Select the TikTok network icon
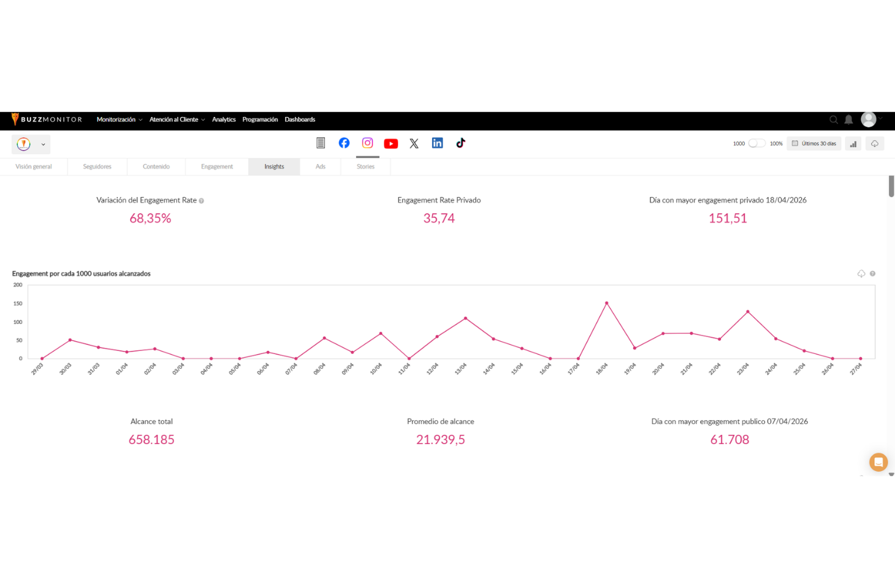 pos(460,143)
